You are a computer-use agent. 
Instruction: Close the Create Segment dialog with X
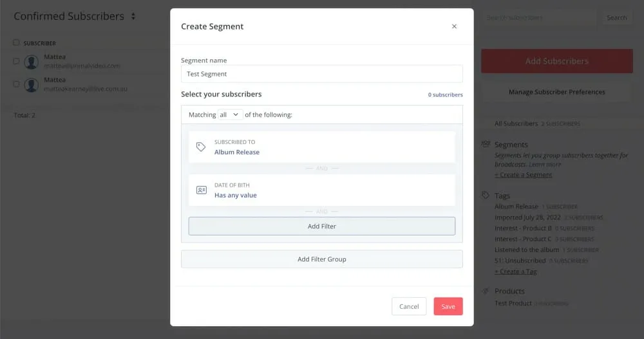[454, 26]
